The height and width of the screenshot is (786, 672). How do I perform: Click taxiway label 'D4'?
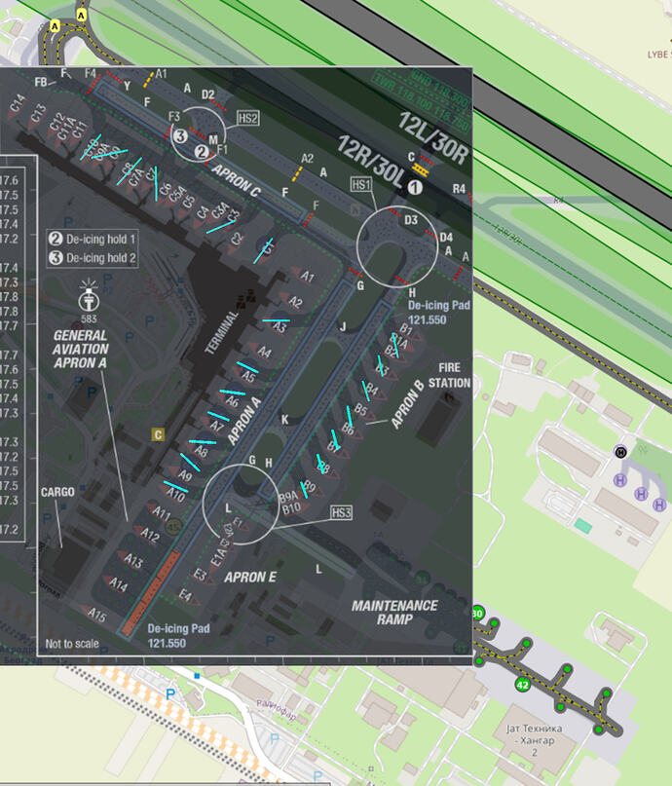[446, 237]
